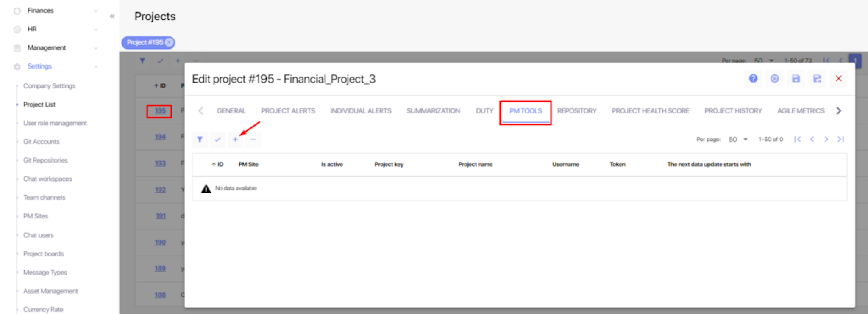
Task: Click the help question mark icon
Action: tap(753, 79)
